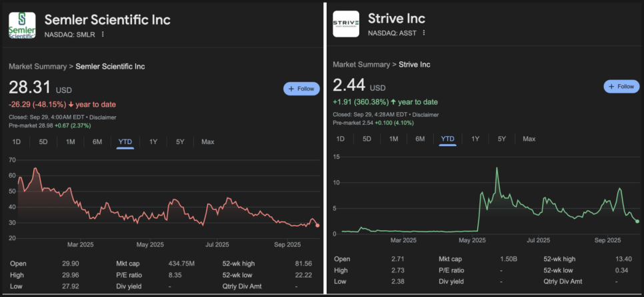Follow Strive Inc
644x297 pixels.
[x=621, y=86]
